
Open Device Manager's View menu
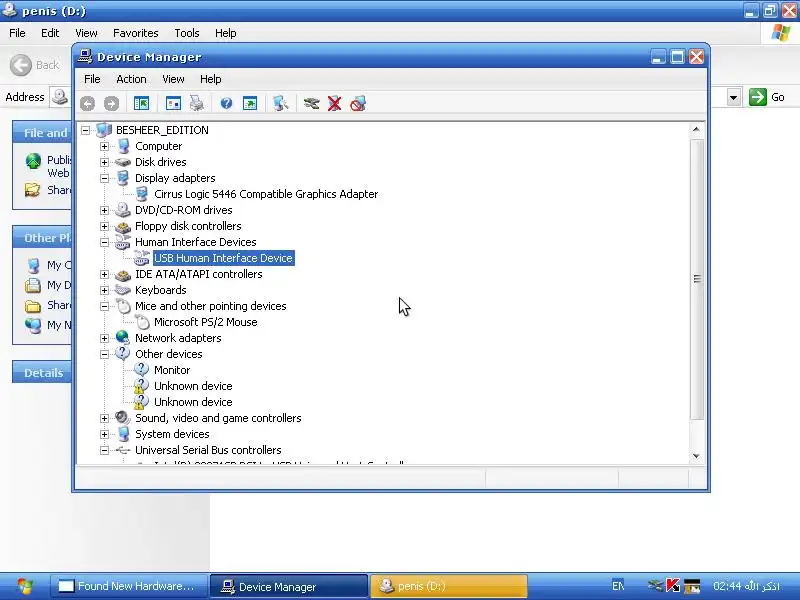coord(173,79)
